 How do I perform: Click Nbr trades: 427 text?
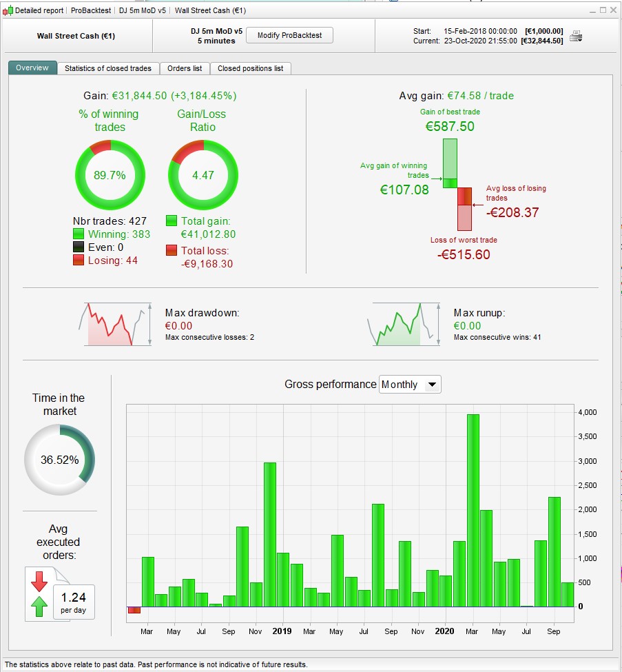[x=110, y=221]
